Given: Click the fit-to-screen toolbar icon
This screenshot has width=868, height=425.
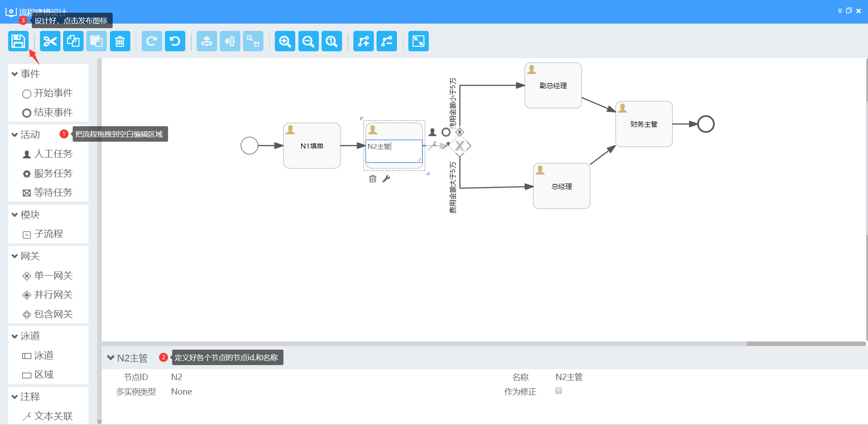Looking at the screenshot, I should tap(418, 41).
